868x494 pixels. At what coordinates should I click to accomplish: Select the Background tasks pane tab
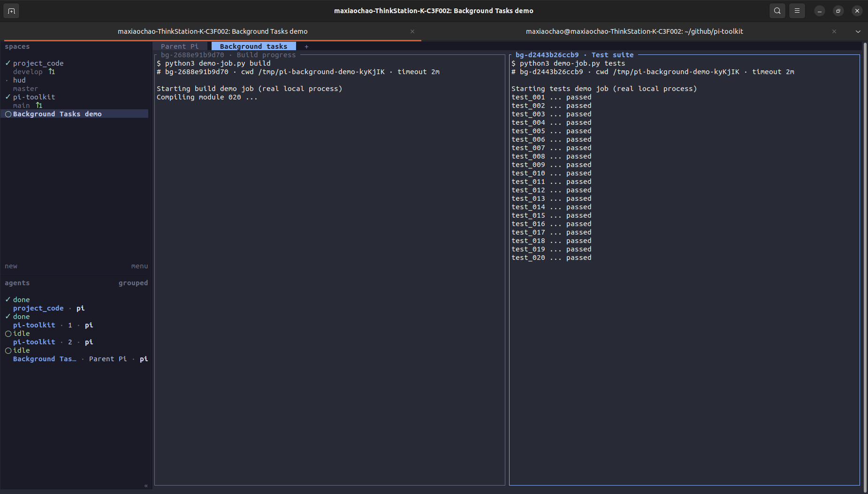coord(253,46)
